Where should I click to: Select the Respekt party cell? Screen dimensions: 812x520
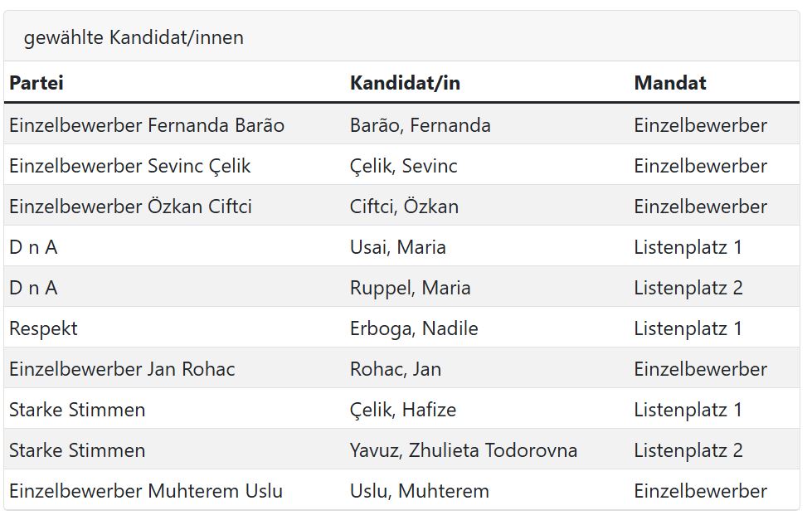pyautogui.click(x=43, y=328)
